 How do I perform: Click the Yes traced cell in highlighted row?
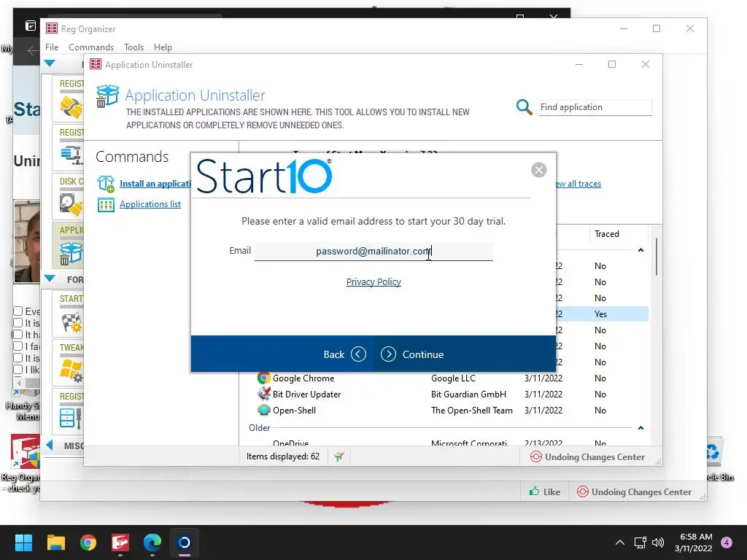[x=601, y=314]
